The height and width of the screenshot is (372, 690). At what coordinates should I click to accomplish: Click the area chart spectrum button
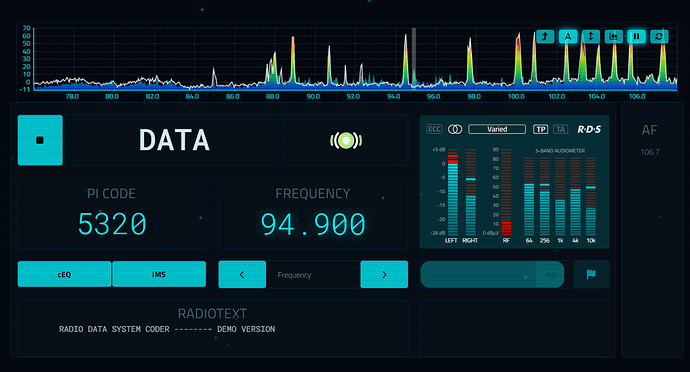[x=613, y=37]
